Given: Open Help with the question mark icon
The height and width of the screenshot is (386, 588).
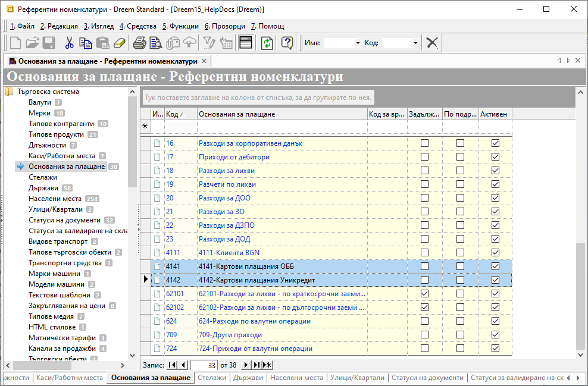Looking at the screenshot, I should (287, 43).
